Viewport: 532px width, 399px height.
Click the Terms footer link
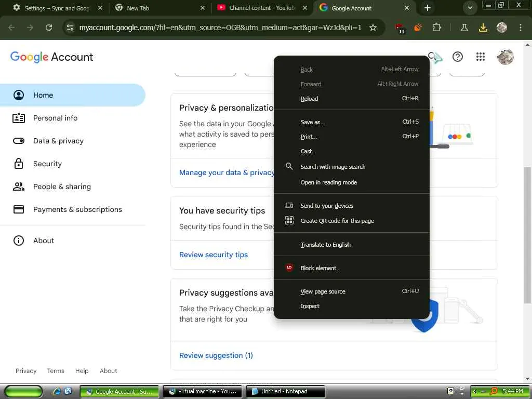(x=56, y=371)
